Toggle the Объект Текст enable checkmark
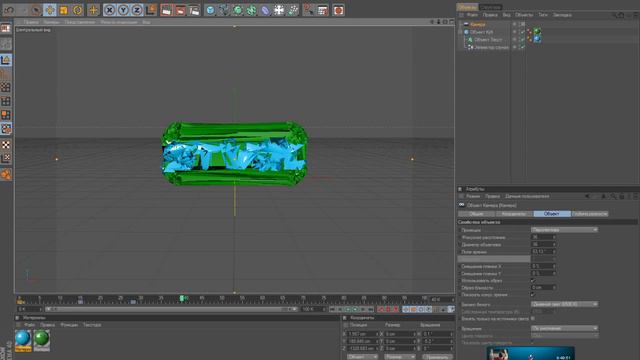This screenshot has height=360, width=640. (x=523, y=40)
